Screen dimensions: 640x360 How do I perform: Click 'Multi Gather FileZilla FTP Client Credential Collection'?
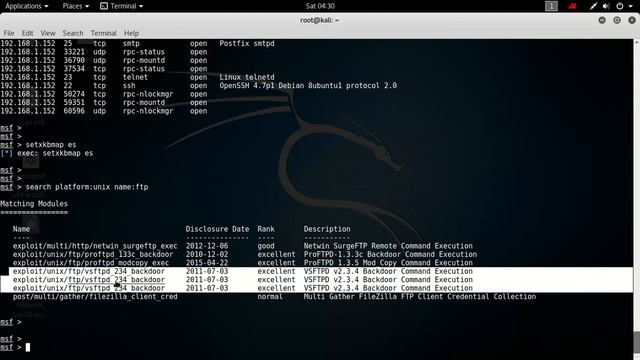420,297
